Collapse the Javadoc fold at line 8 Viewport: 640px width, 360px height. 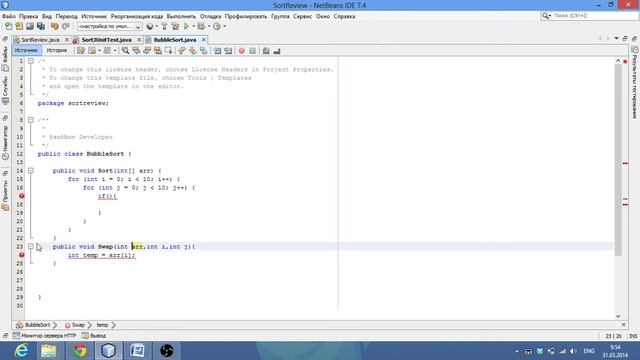click(31, 120)
